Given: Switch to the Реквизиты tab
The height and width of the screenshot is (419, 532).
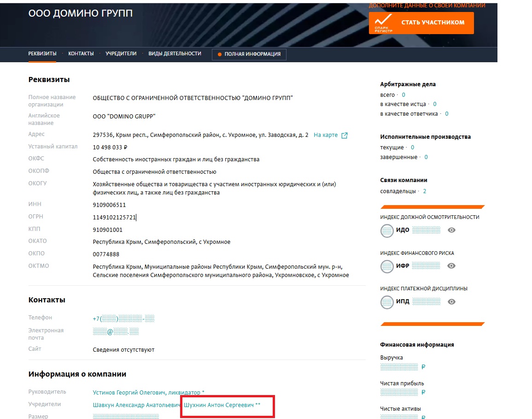Looking at the screenshot, I should [x=42, y=53].
